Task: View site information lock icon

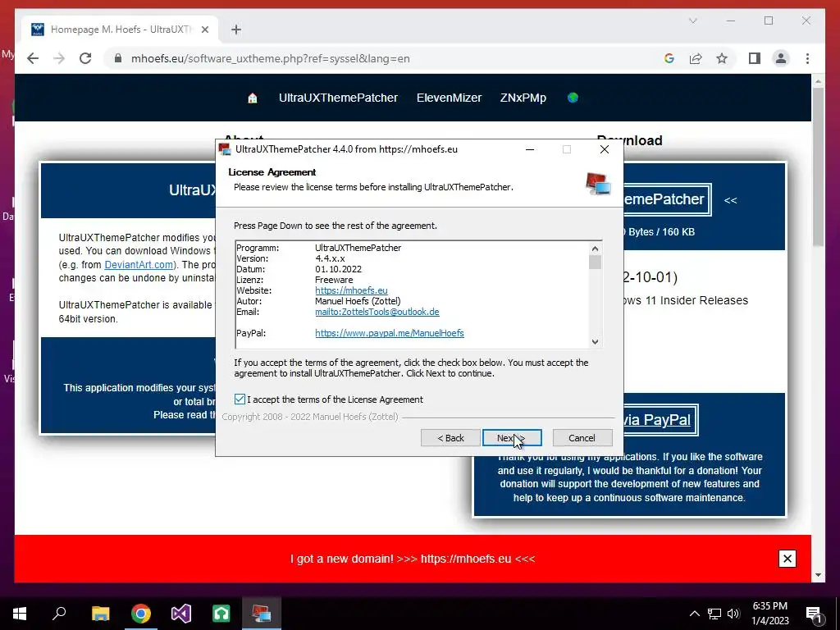Action: pyautogui.click(x=118, y=58)
